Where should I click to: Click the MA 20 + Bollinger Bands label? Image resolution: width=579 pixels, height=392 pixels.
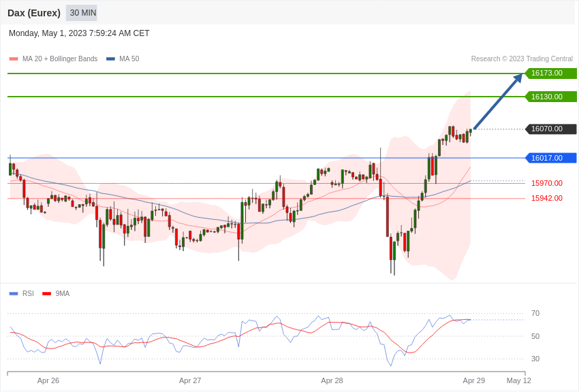[x=60, y=59]
